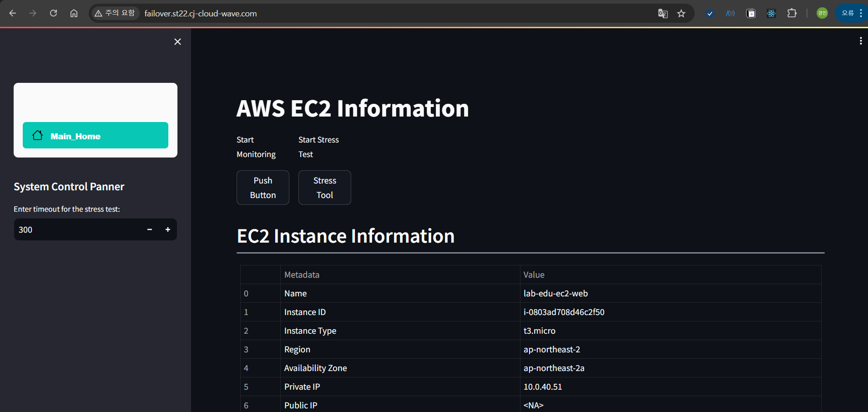Click the Name metadata cell
Screen dimensions: 868x412
pos(400,293)
